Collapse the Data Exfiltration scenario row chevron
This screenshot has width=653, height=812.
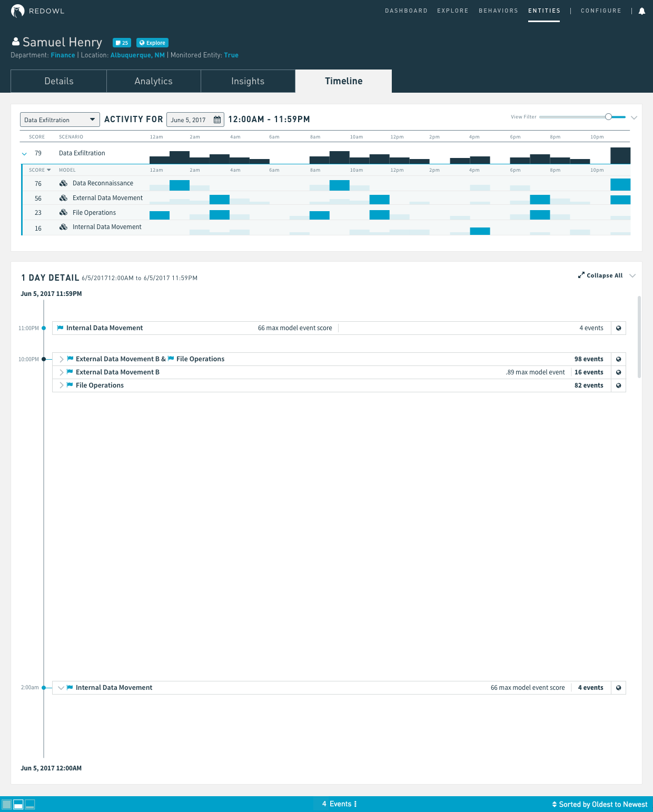24,154
